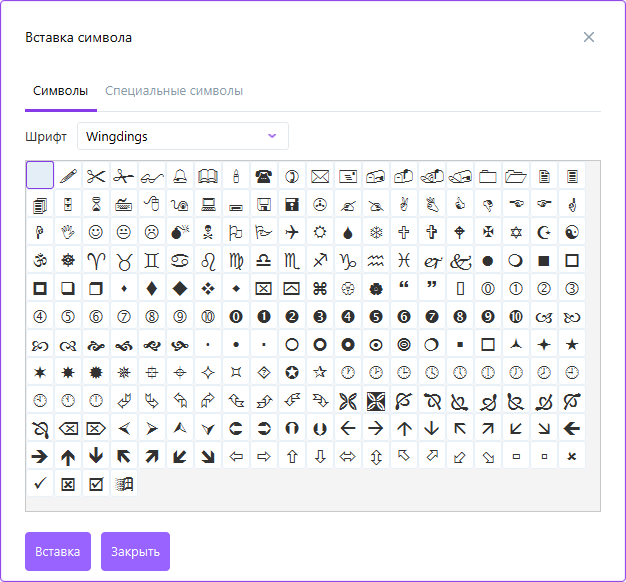
Task: Choose the double-headed horizontal outline arrow
Action: pos(347,456)
